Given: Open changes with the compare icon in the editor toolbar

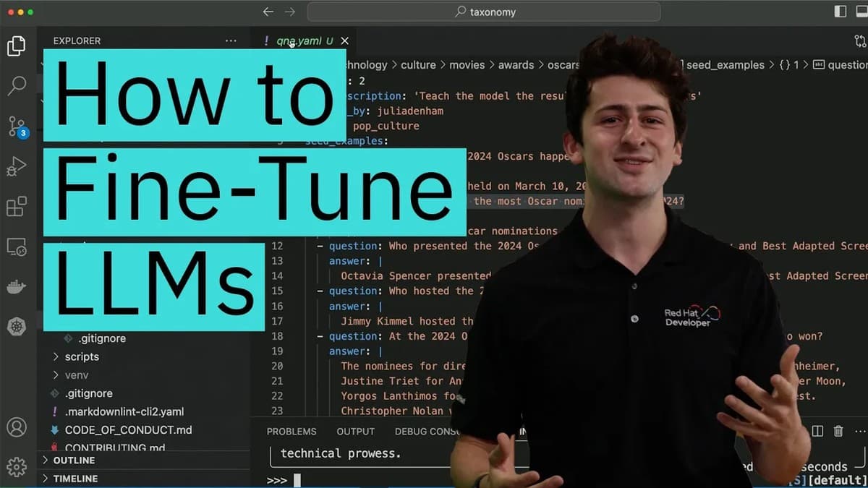Looking at the screenshot, I should tap(860, 41).
